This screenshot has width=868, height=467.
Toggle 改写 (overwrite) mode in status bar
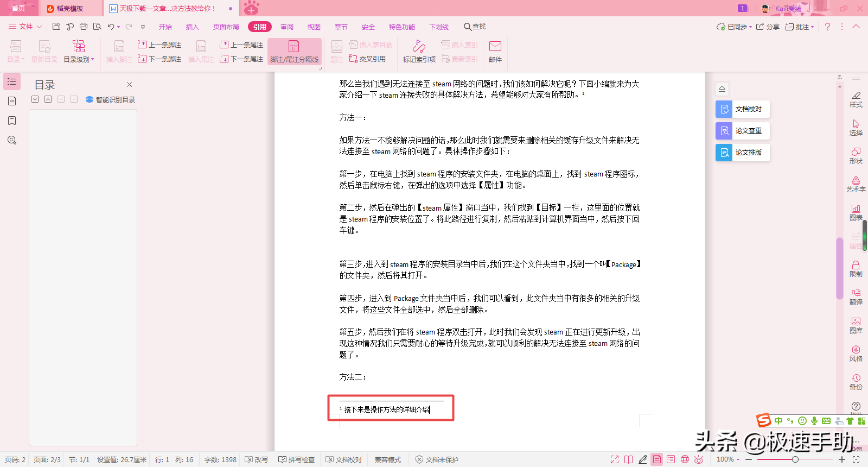pos(257,459)
